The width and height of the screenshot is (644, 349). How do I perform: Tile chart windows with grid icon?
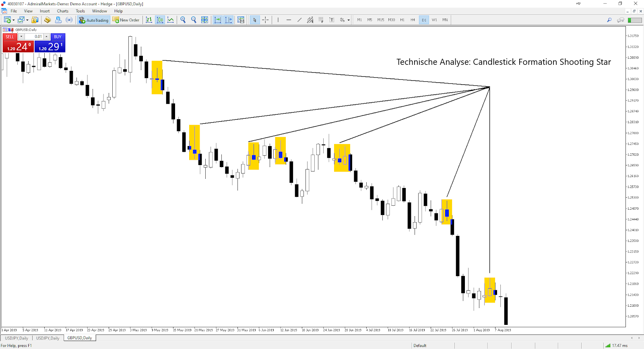(204, 20)
